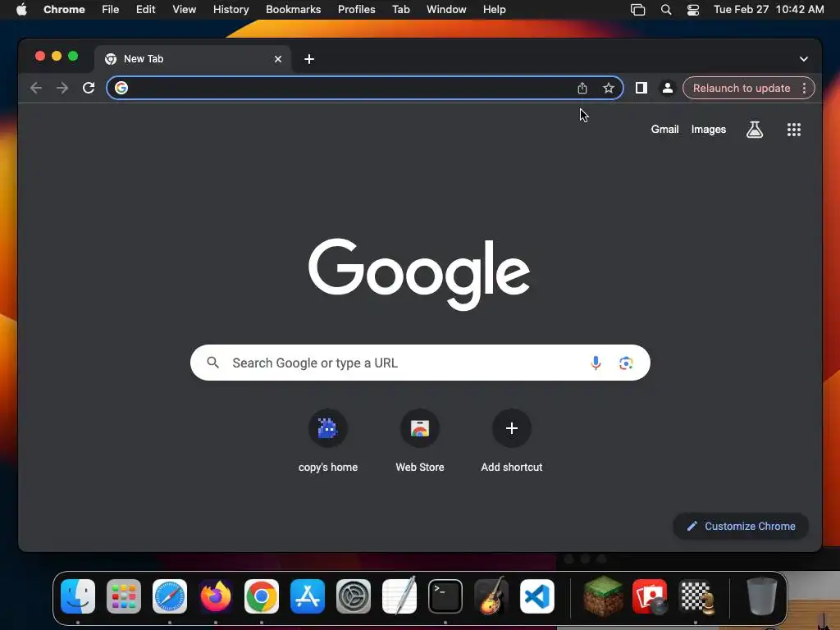
Task: Open Launchpad from the dock
Action: pyautogui.click(x=124, y=596)
